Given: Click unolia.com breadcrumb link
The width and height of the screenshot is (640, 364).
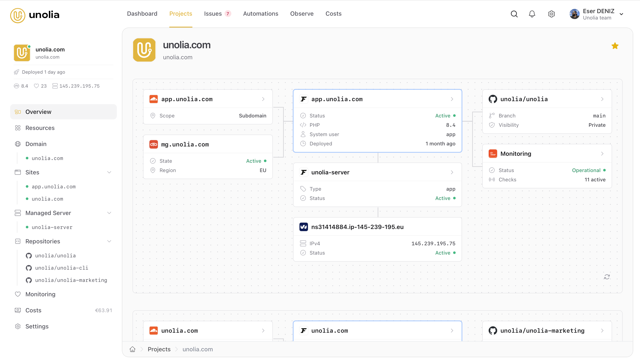Looking at the screenshot, I should (197, 349).
